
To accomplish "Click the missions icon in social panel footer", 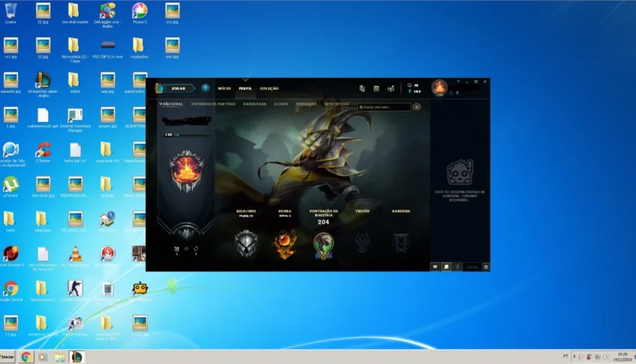I will pyautogui.click(x=446, y=267).
